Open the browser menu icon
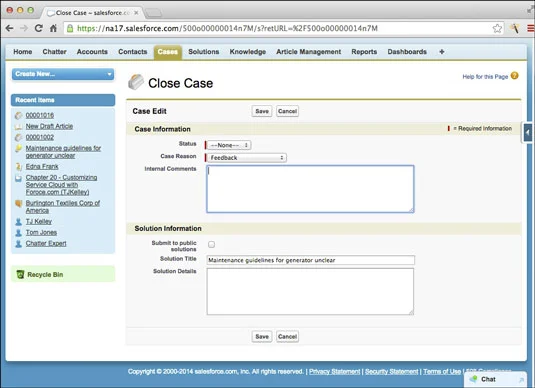This screenshot has width=535, height=388. coord(531,28)
